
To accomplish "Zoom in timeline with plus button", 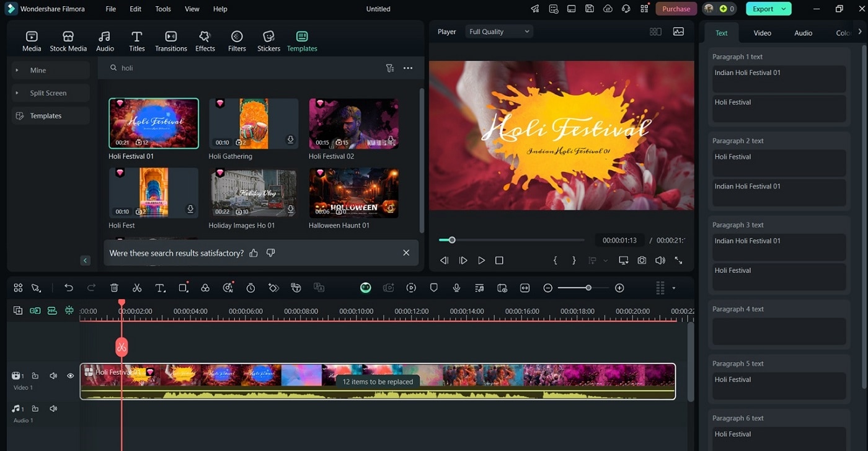I will (619, 288).
